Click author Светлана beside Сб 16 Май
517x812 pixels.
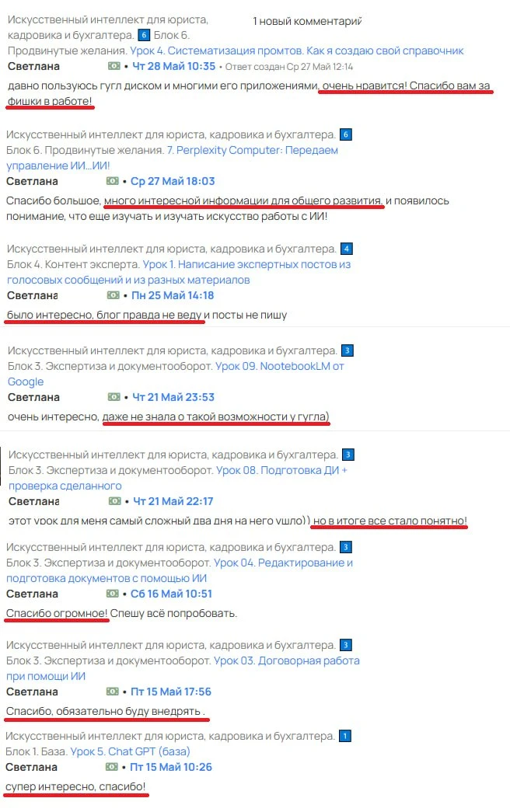[32, 594]
